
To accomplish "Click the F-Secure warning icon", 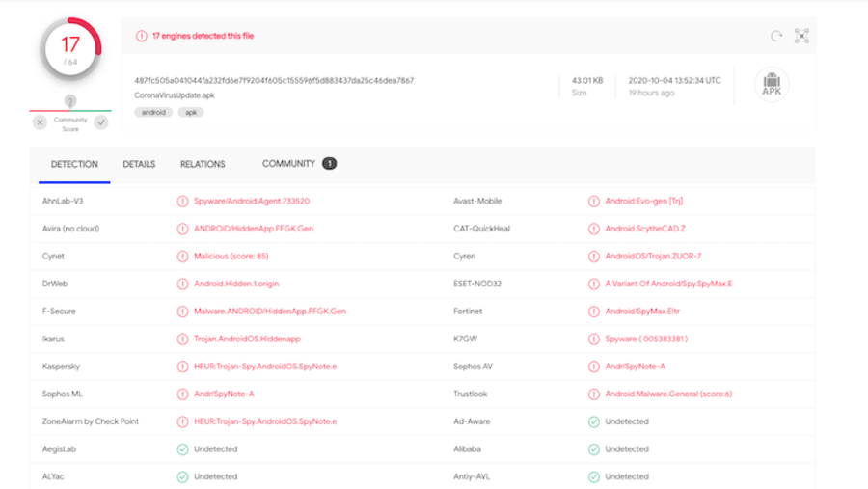I will tap(182, 312).
